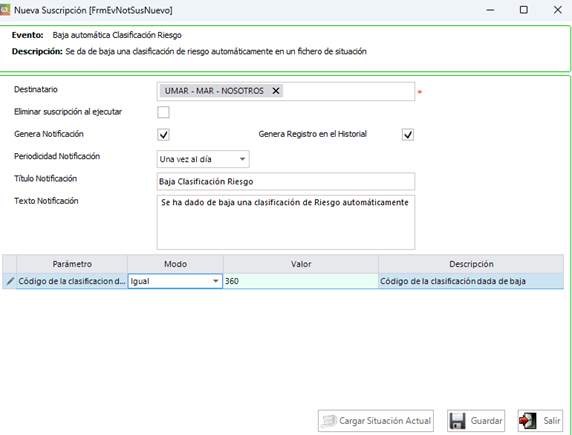
Task: Maximize the Nueva Suscripción window
Action: coord(523,10)
